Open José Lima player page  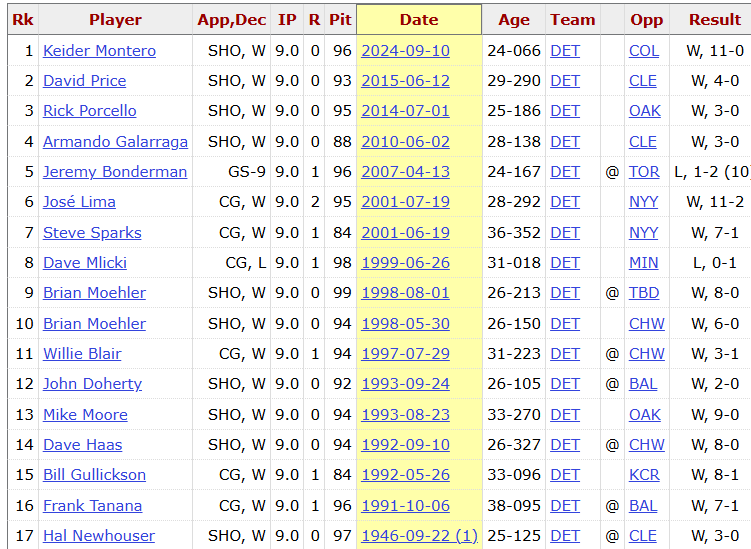(x=79, y=202)
